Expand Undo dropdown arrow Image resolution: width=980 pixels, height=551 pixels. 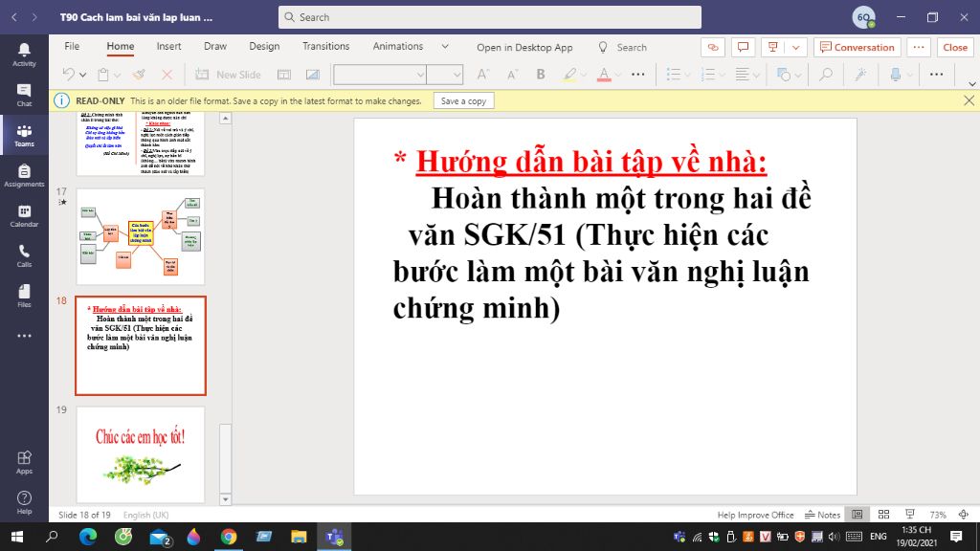click(82, 75)
